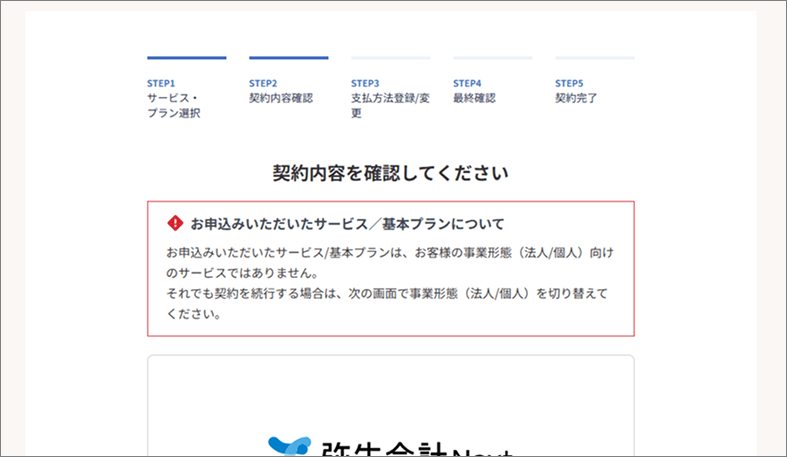787x457 pixels.
Task: Click the gray progress bar above STEP5
Action: click(594, 58)
